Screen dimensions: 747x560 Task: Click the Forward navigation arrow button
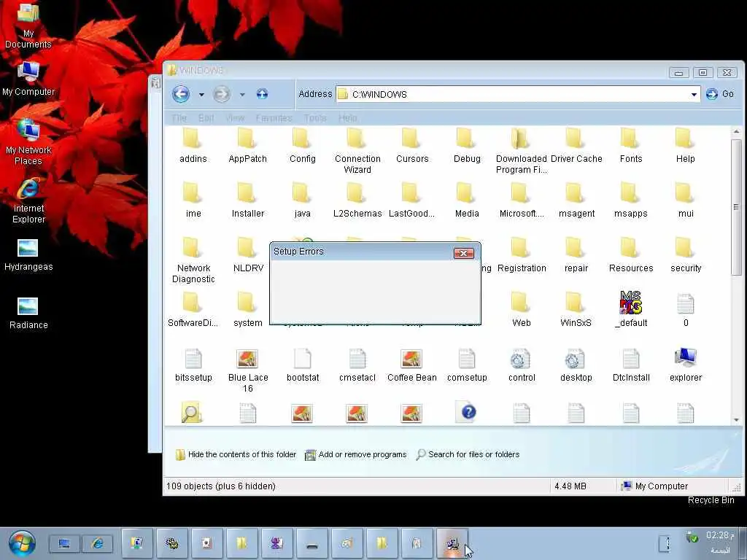coord(222,94)
